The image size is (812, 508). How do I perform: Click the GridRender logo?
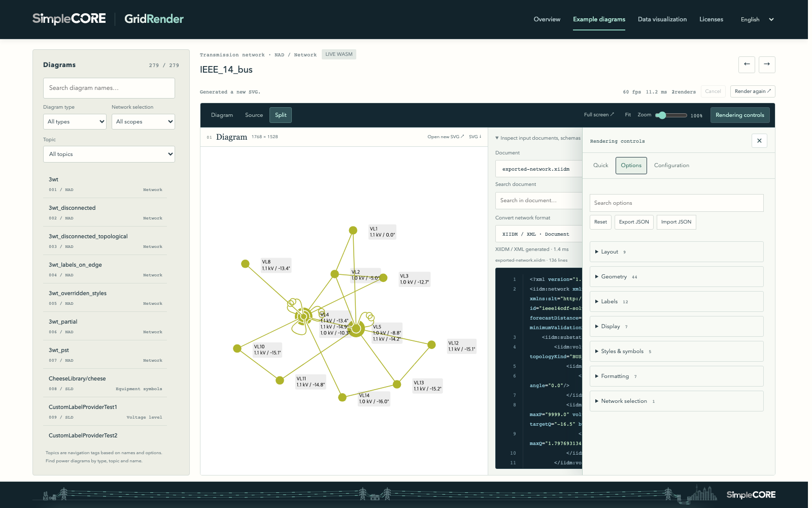pos(154,19)
